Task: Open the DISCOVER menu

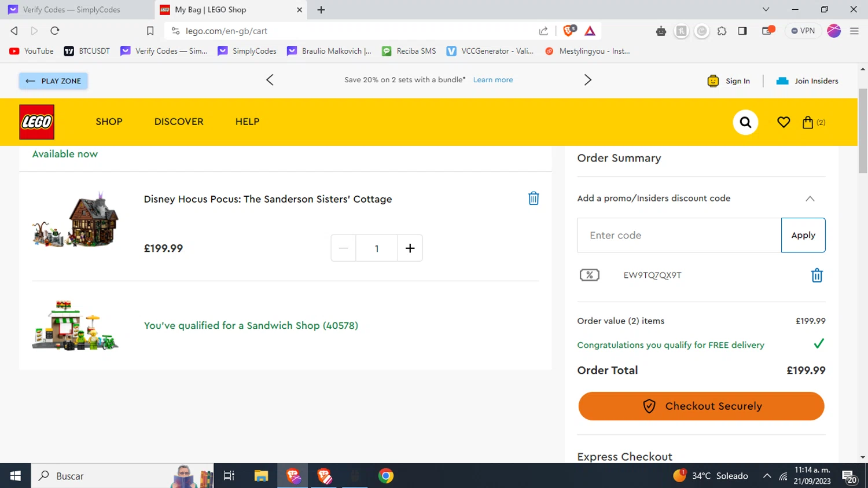Action: [179, 122]
